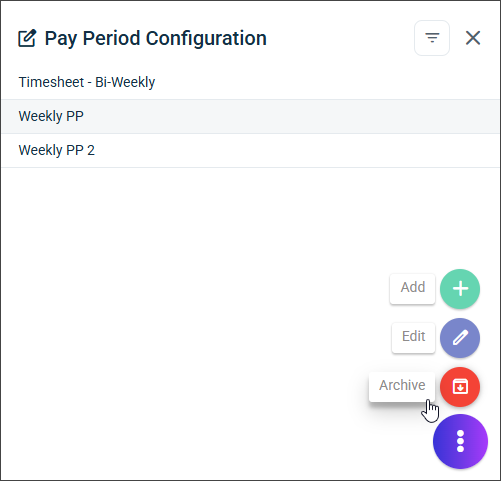Click the edit-note icon beside the title
501x481 pixels.
pyautogui.click(x=27, y=38)
